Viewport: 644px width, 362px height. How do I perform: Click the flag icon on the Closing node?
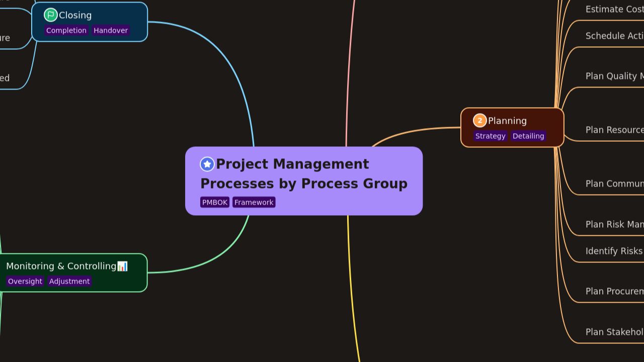(x=50, y=15)
